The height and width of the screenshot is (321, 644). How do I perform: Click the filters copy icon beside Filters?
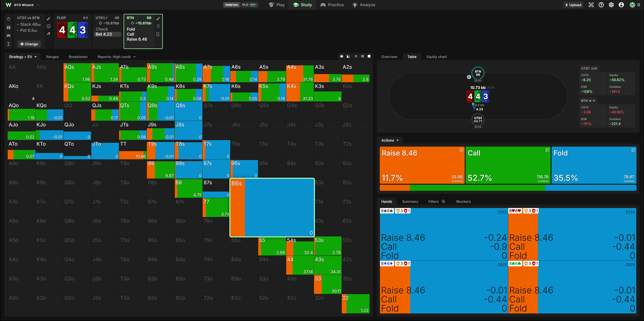coord(443,201)
